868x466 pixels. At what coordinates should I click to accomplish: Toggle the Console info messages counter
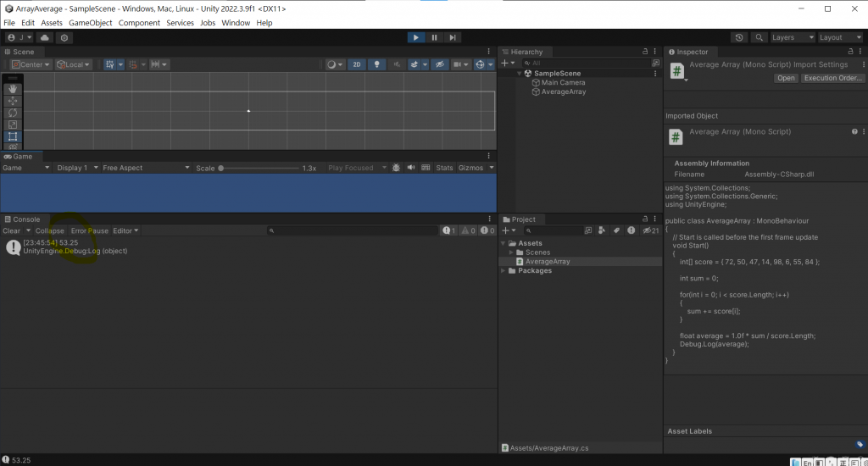(448, 230)
